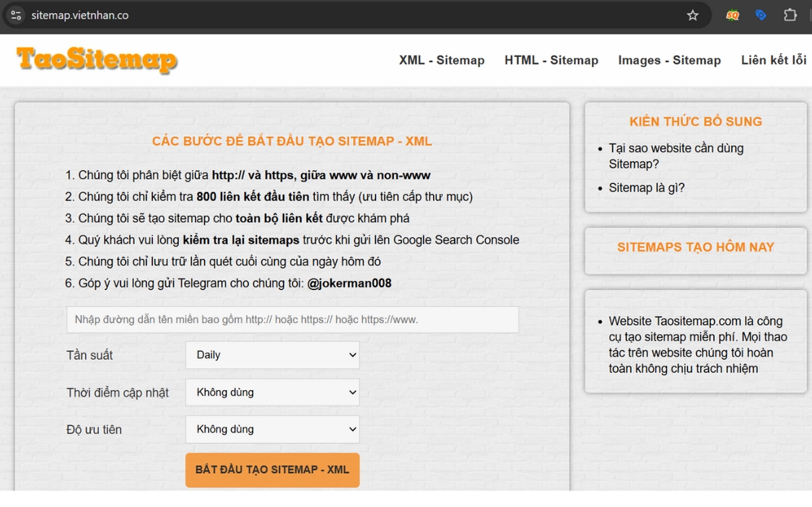Click the domain URL input field
Screen dimensions: 812x507
[x=292, y=319]
